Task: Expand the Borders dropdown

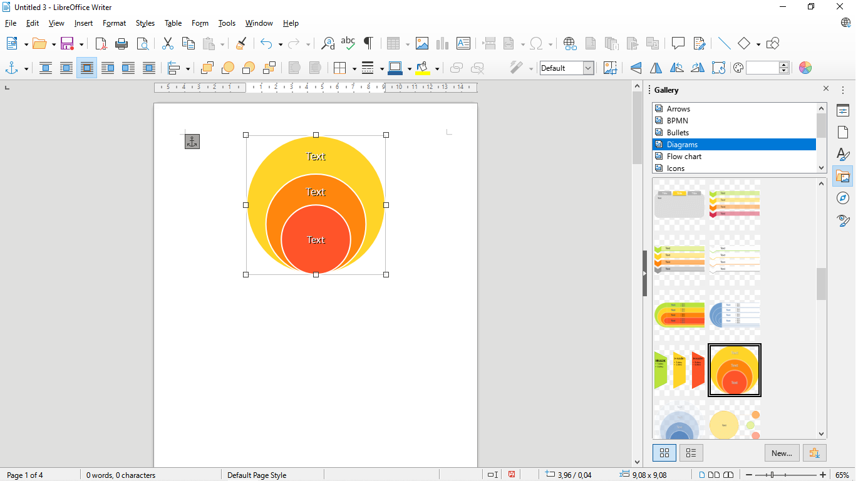Action: point(354,68)
